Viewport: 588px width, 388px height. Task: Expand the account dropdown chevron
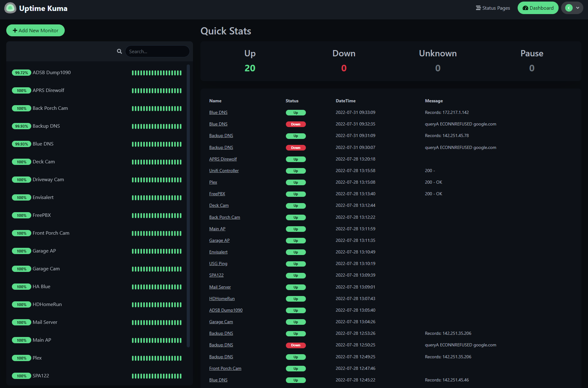tap(578, 8)
